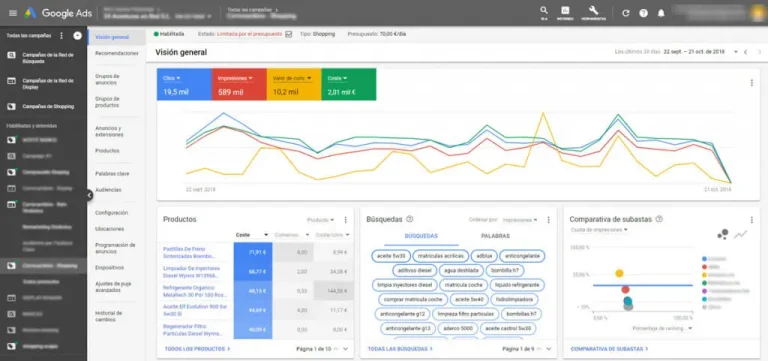Switch to the PALABRAS tab
This screenshot has width=768, height=361.
point(495,236)
